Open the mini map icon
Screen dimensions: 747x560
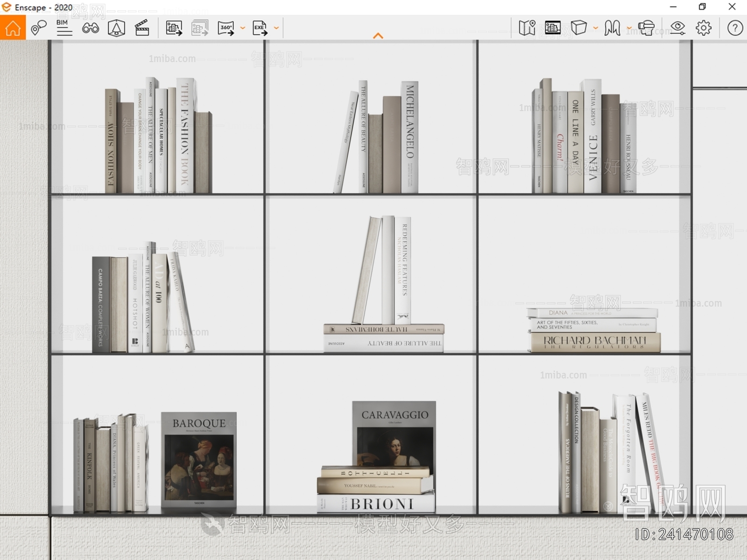pyautogui.click(x=527, y=28)
